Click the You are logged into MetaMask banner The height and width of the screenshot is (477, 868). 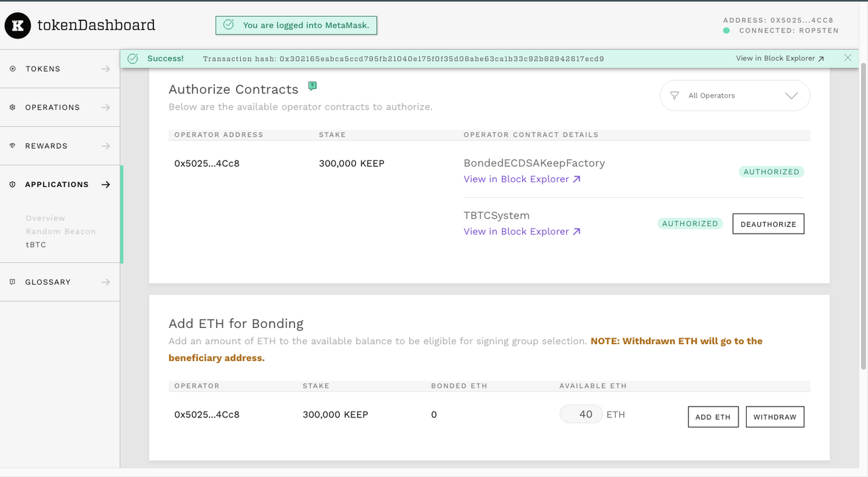296,25
